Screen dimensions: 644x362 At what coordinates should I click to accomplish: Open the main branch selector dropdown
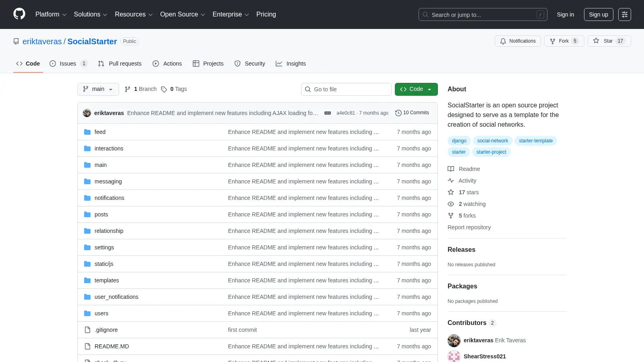(x=98, y=89)
